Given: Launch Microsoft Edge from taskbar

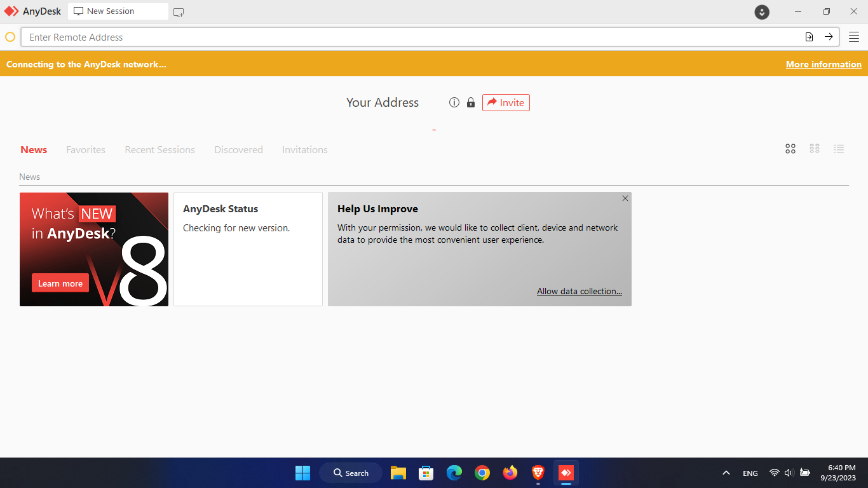Looking at the screenshot, I should point(454,473).
